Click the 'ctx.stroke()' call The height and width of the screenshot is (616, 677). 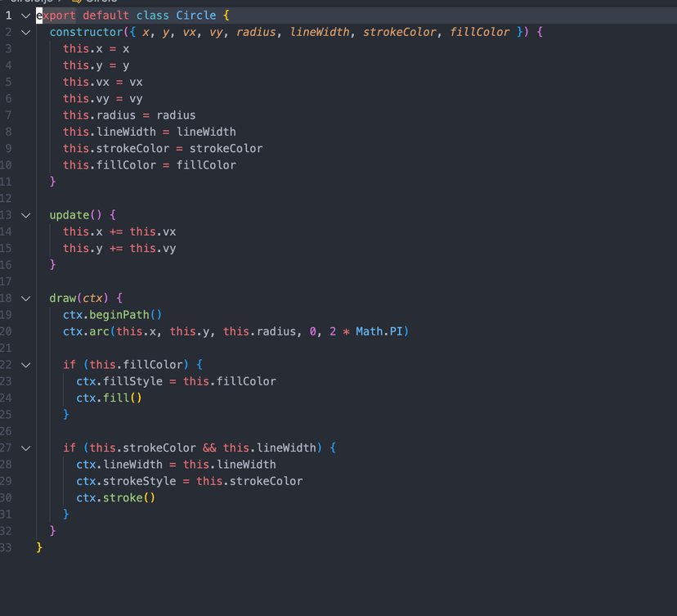tap(115, 497)
